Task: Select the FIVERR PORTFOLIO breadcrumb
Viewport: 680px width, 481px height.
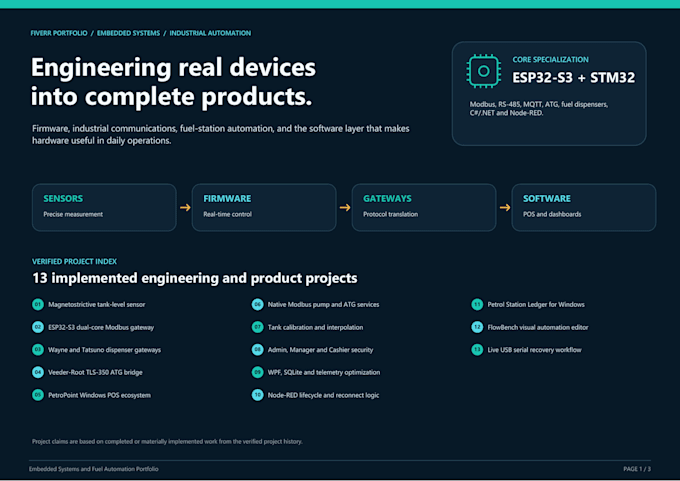Action: tap(59, 33)
